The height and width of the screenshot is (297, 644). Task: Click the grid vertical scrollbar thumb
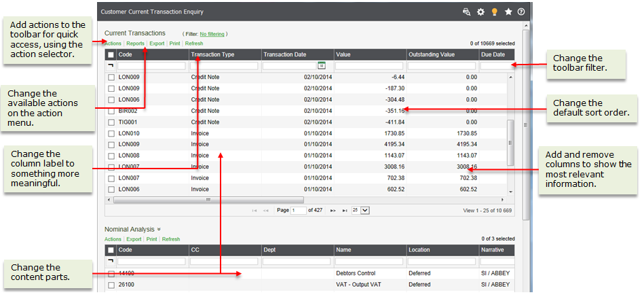tap(510, 143)
